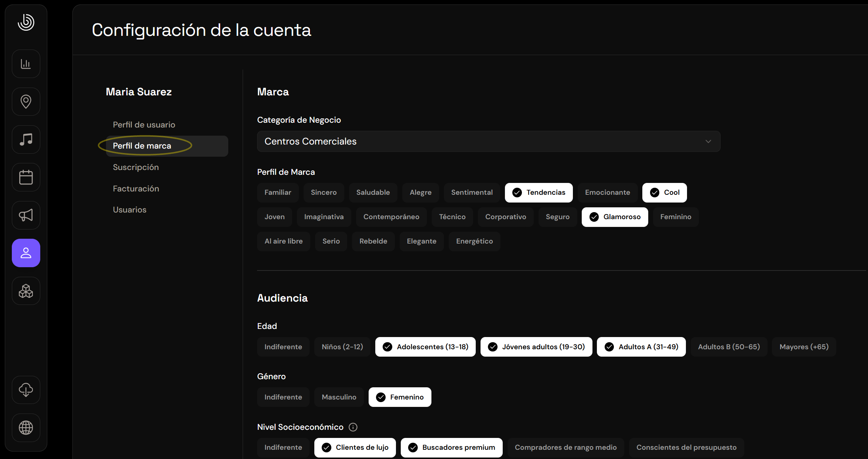Select Mayores (+65) age group
The height and width of the screenshot is (459, 868).
tap(804, 347)
